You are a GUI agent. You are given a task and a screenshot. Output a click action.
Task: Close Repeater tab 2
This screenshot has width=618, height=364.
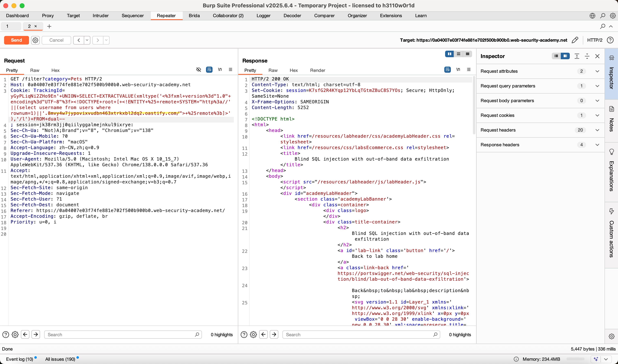click(36, 26)
